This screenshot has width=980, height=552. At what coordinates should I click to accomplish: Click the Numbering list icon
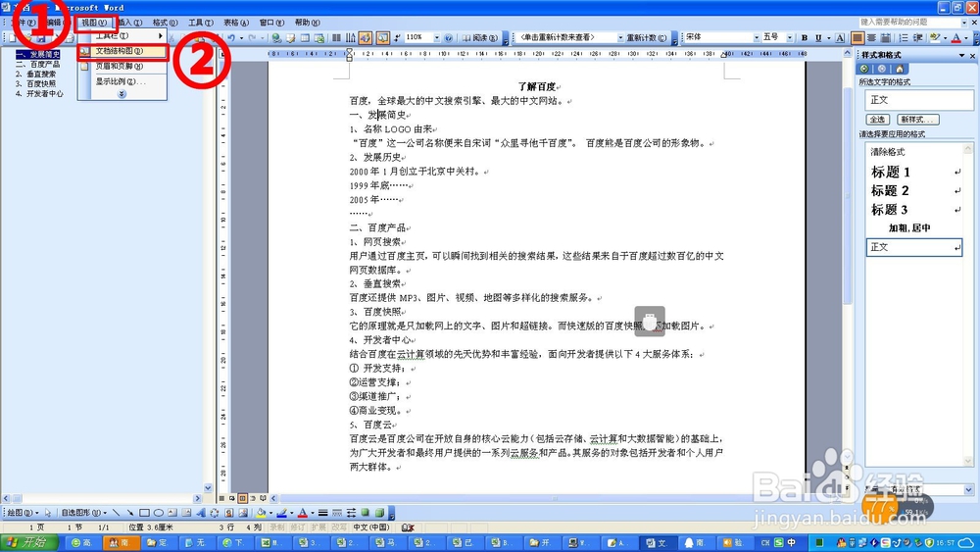tap(904, 37)
